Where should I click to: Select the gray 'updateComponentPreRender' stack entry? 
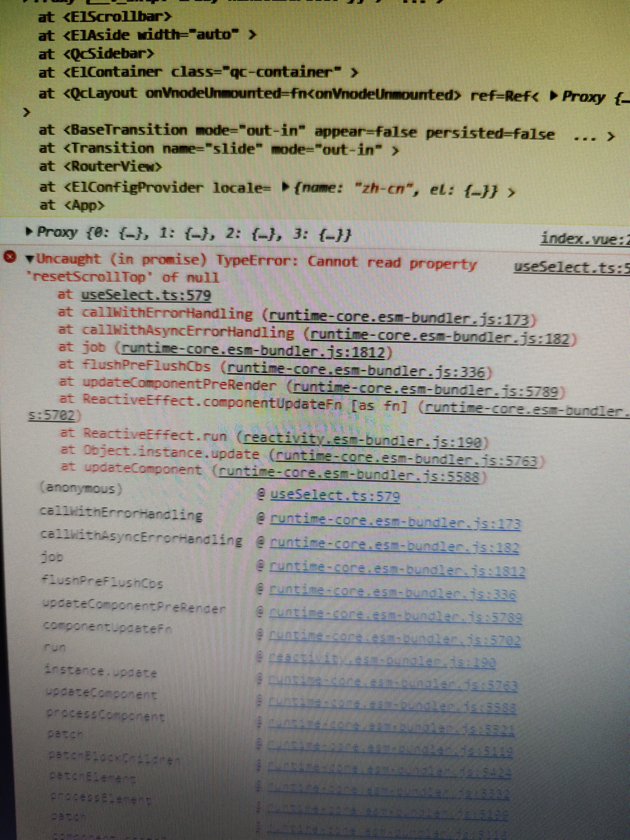tap(134, 606)
